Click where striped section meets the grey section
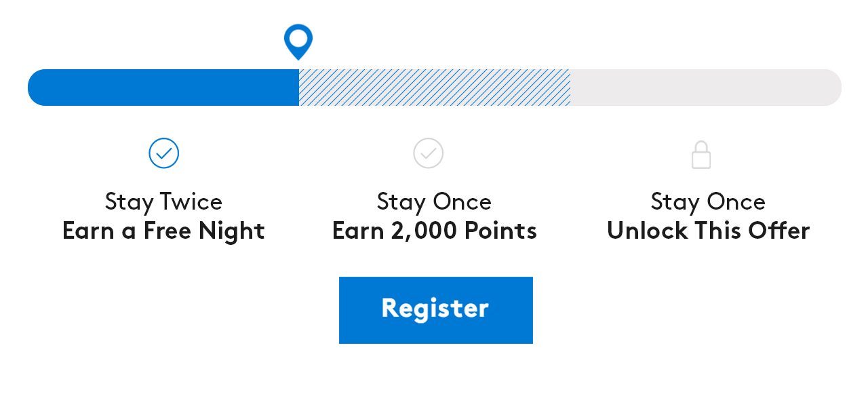The height and width of the screenshot is (407, 868). pyautogui.click(x=570, y=88)
